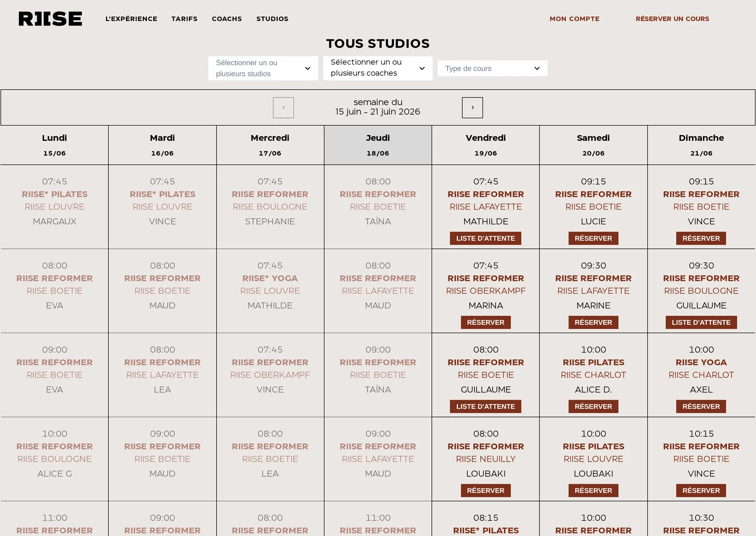Join waitlist for Mathilde's Friday 07:45 class

point(486,239)
